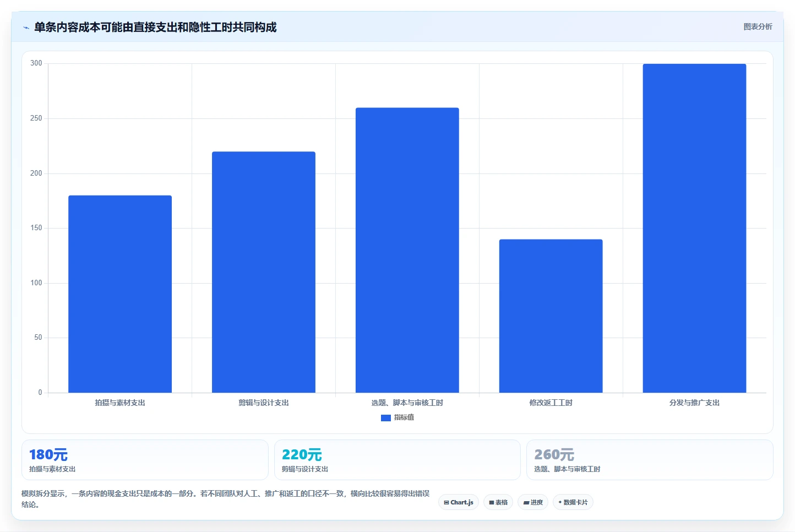
Task: Click the 180元 metric card
Action: point(145,460)
